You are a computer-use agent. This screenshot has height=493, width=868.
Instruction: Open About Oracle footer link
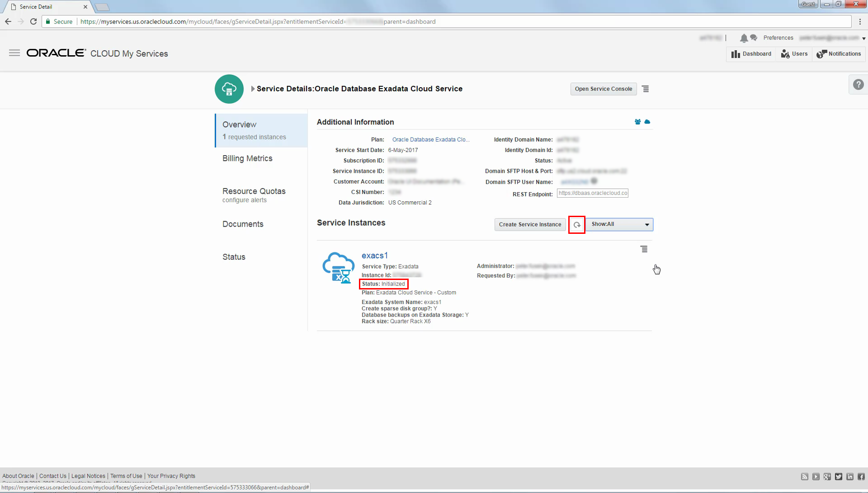coord(18,476)
